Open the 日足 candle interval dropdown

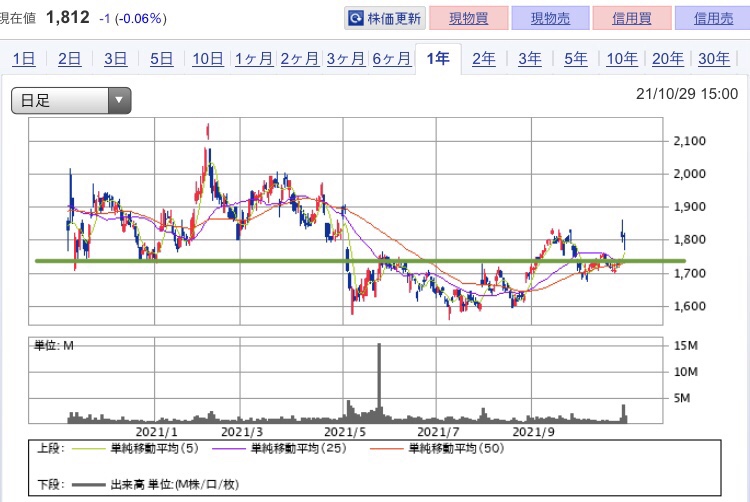coord(71,100)
